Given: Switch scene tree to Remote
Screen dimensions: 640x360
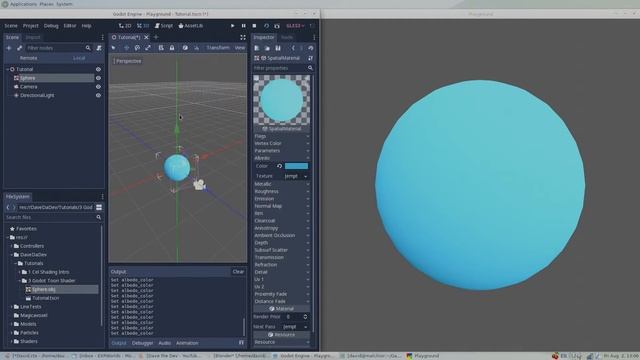Looking at the screenshot, I should point(29,58).
